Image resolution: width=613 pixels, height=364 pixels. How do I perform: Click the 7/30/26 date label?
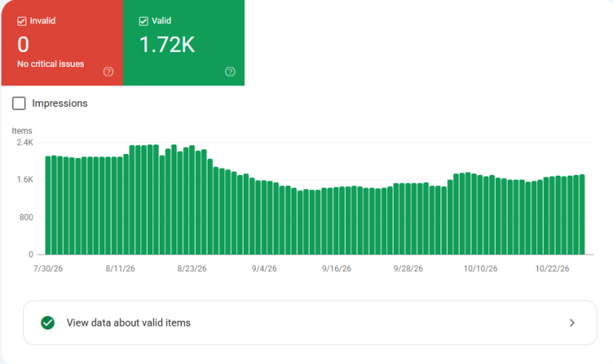[x=48, y=268]
